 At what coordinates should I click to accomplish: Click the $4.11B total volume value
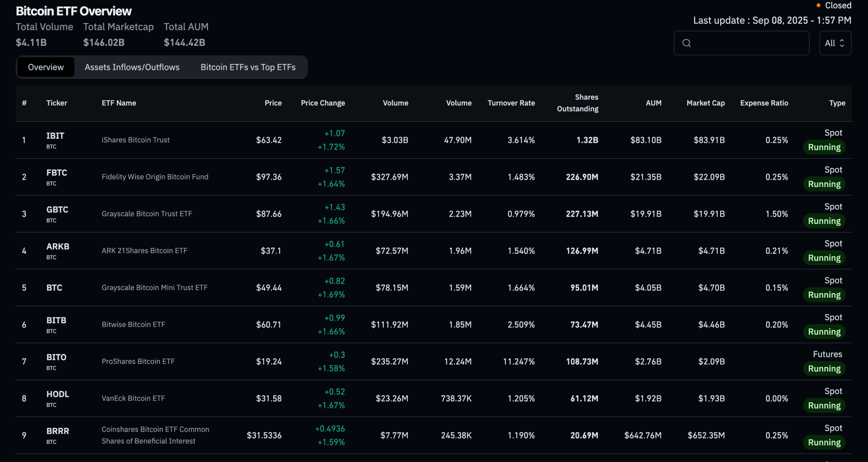31,42
